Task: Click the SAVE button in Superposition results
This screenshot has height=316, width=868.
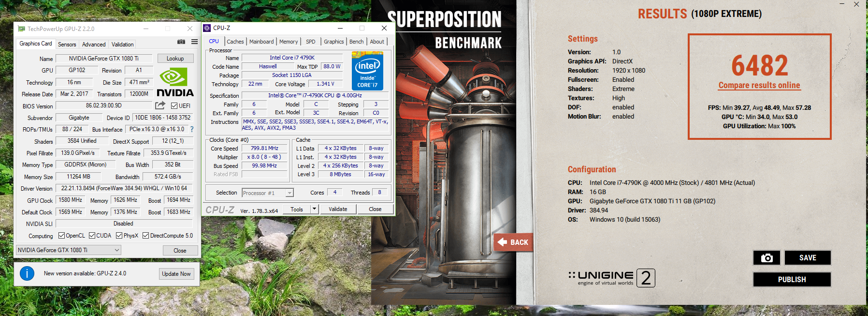Action: tap(808, 258)
